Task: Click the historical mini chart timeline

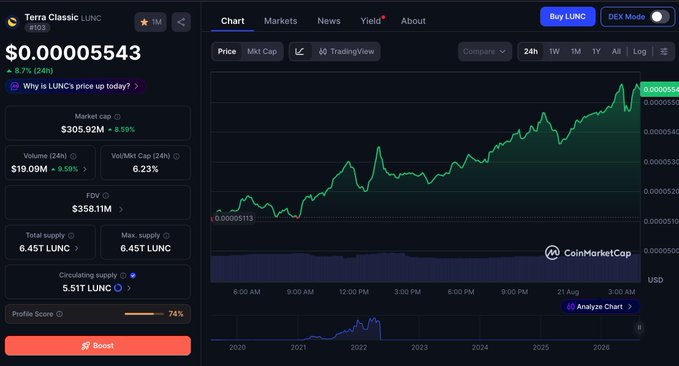Action: (x=425, y=328)
